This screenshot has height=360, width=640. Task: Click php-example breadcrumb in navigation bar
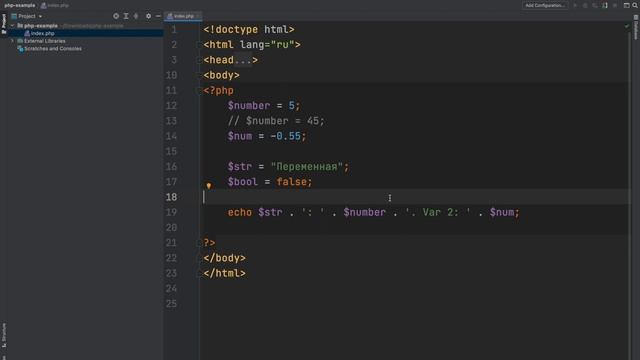[x=20, y=5]
